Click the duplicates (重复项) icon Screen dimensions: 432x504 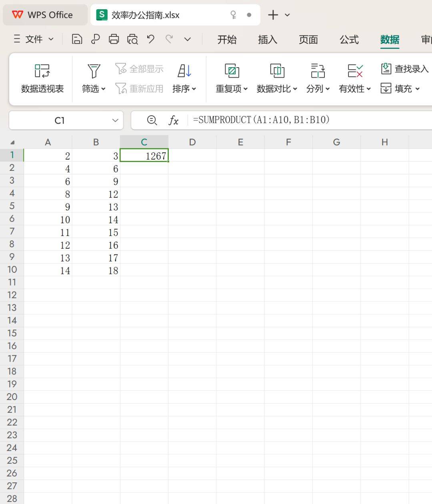coord(232,71)
